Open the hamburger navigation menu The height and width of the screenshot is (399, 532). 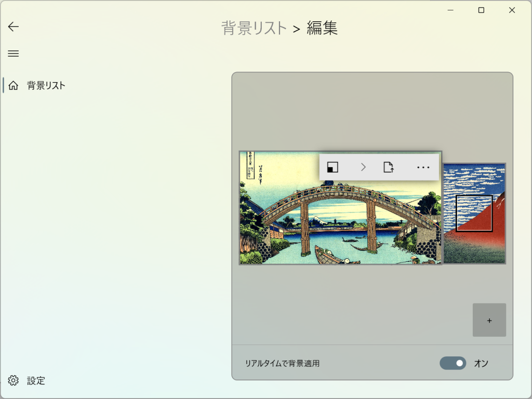pos(13,54)
